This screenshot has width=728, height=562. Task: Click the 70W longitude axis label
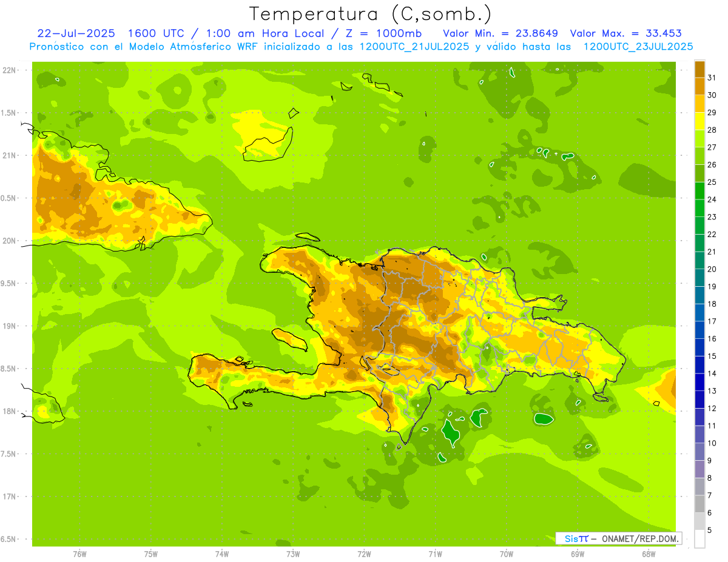[507, 554]
